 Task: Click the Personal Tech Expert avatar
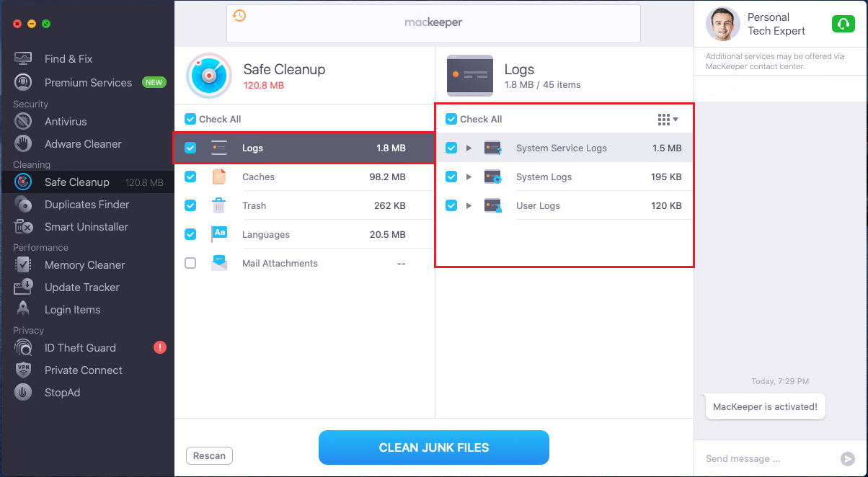coord(723,24)
